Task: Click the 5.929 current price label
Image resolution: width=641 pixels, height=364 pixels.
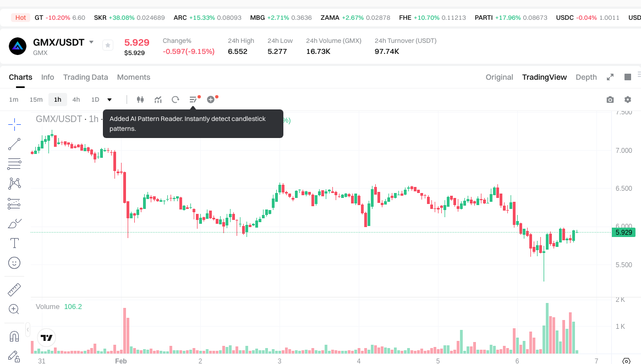Action: pyautogui.click(x=623, y=233)
